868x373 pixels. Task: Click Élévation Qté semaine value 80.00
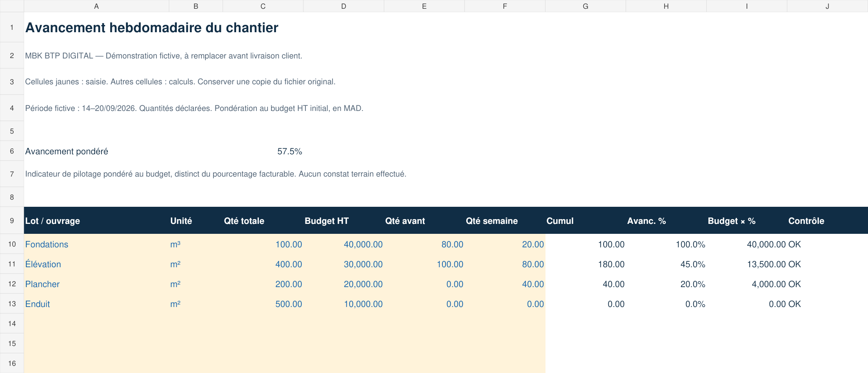point(505,264)
